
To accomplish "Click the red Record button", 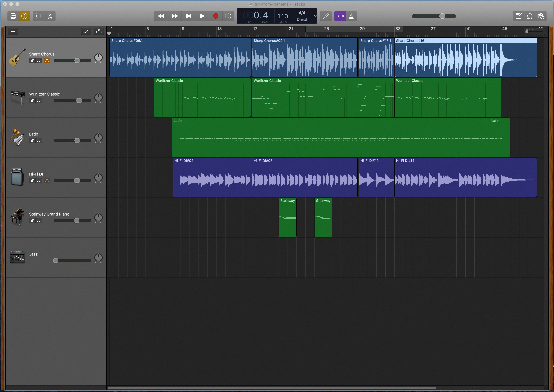I will click(216, 16).
